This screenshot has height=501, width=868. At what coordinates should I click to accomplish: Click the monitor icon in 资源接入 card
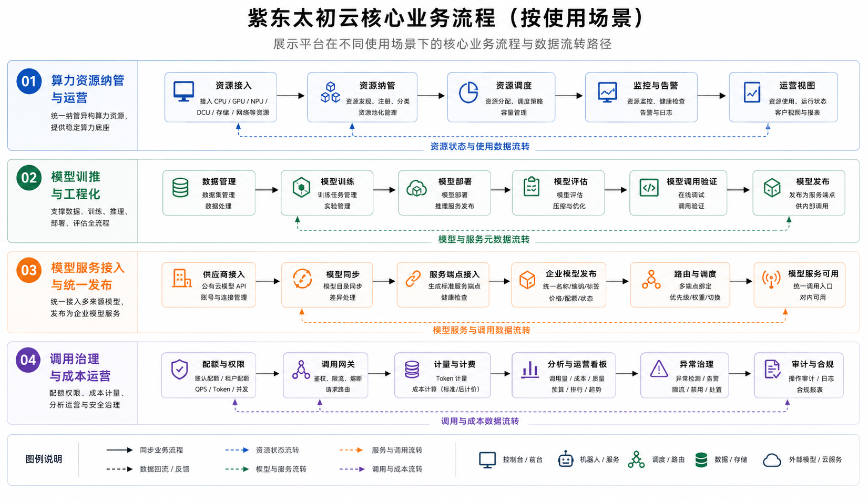[x=184, y=91]
